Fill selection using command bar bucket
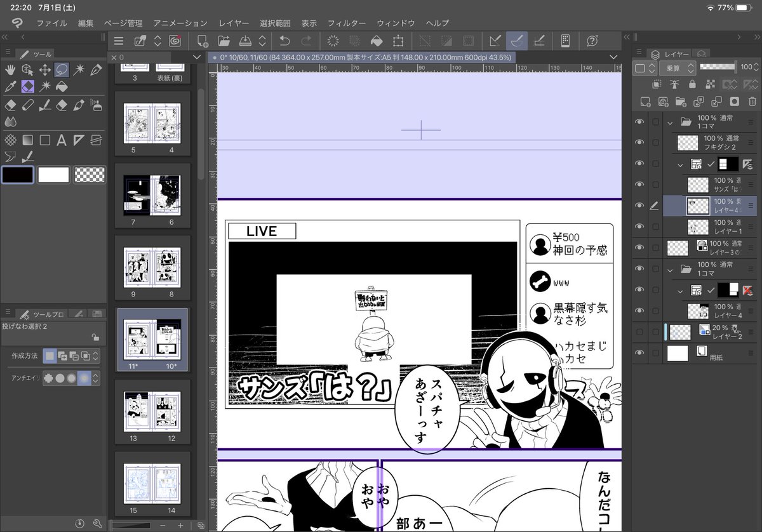The width and height of the screenshot is (762, 532). [377, 41]
